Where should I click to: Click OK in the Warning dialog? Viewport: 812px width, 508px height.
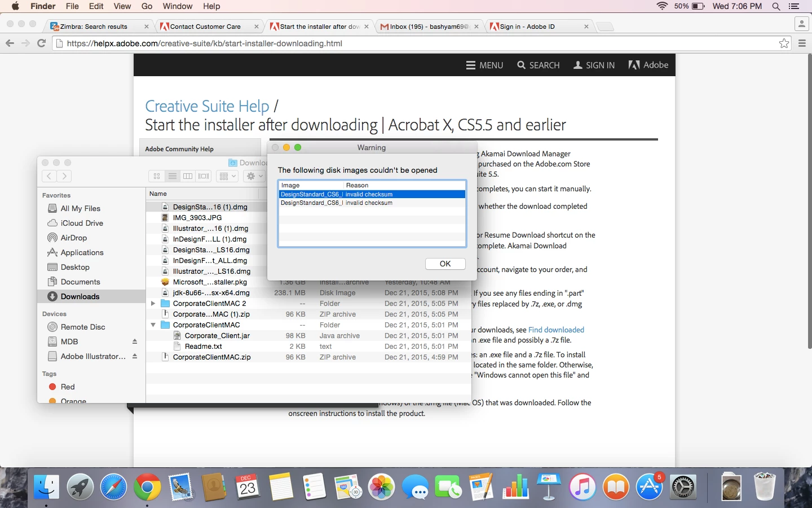445,264
